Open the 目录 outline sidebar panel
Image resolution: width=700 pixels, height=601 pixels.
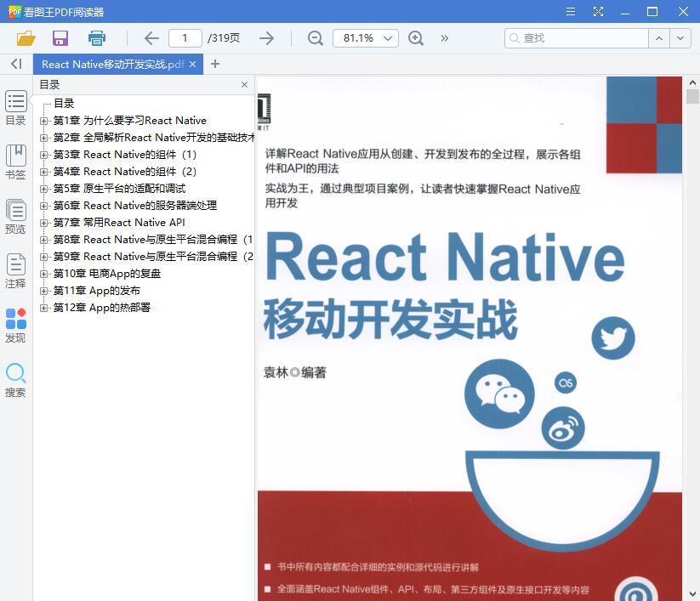pos(15,108)
